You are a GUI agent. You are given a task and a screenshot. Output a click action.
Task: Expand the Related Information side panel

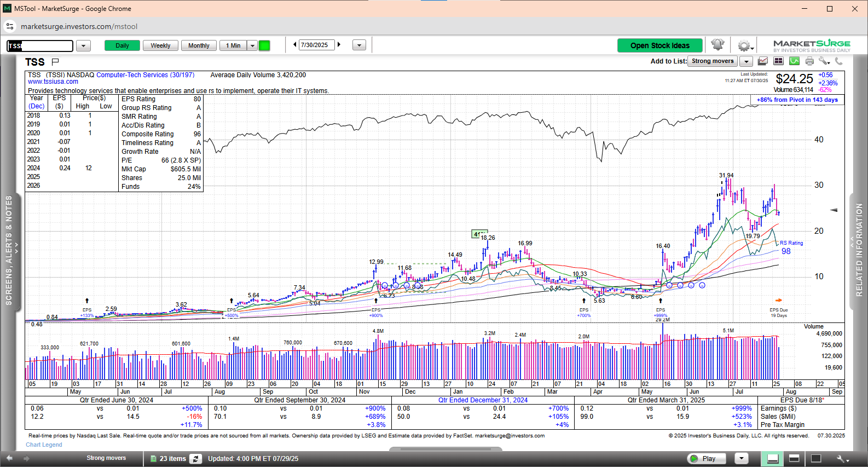click(858, 251)
